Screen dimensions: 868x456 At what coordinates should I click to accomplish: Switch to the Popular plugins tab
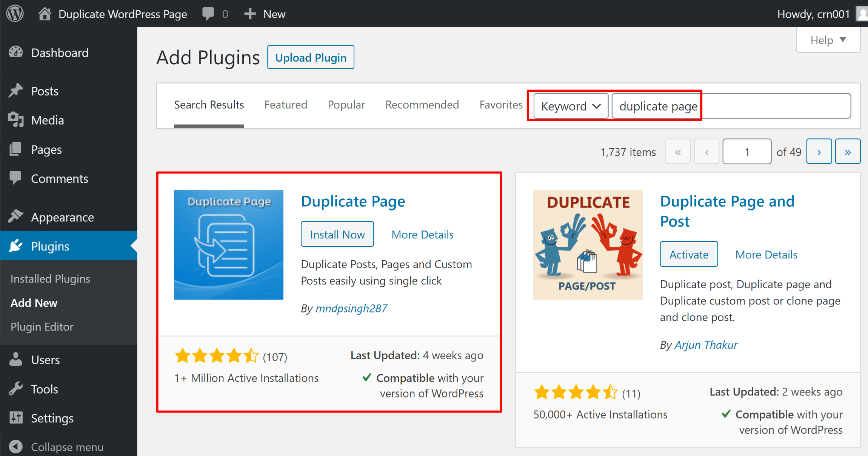point(346,105)
